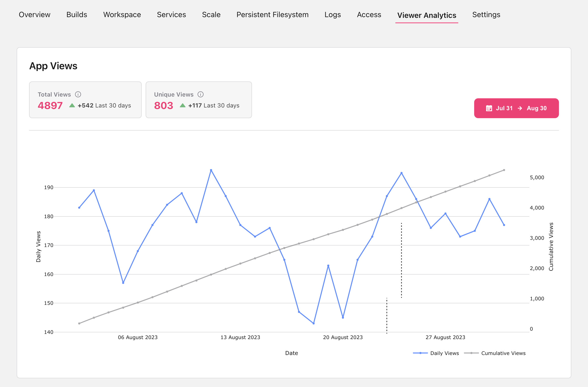Click the Unique Views green up-triangle
The width and height of the screenshot is (588, 387).
click(183, 106)
